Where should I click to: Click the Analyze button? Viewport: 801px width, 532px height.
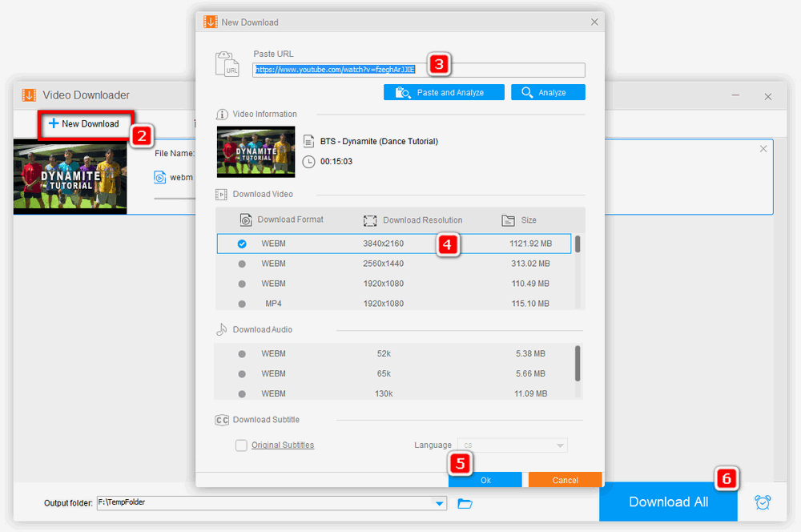point(548,92)
